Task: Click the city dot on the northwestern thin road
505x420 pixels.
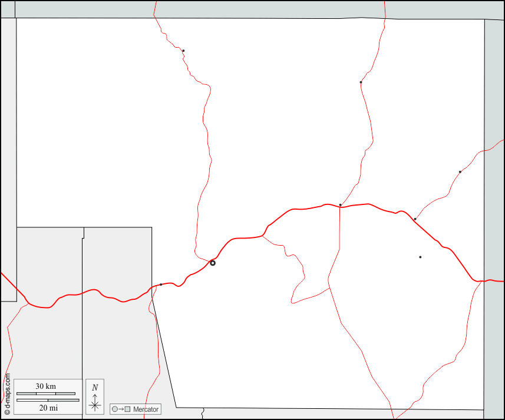Action: [x=183, y=51]
